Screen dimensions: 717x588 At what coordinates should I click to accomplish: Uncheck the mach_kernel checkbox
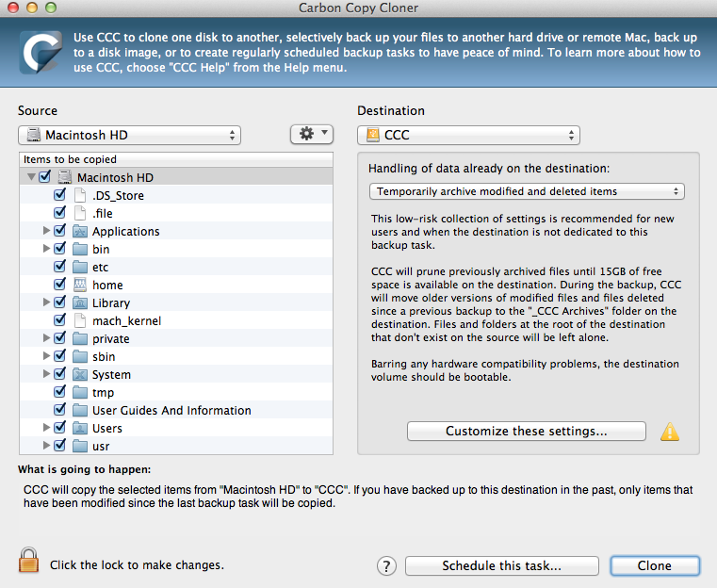(60, 320)
